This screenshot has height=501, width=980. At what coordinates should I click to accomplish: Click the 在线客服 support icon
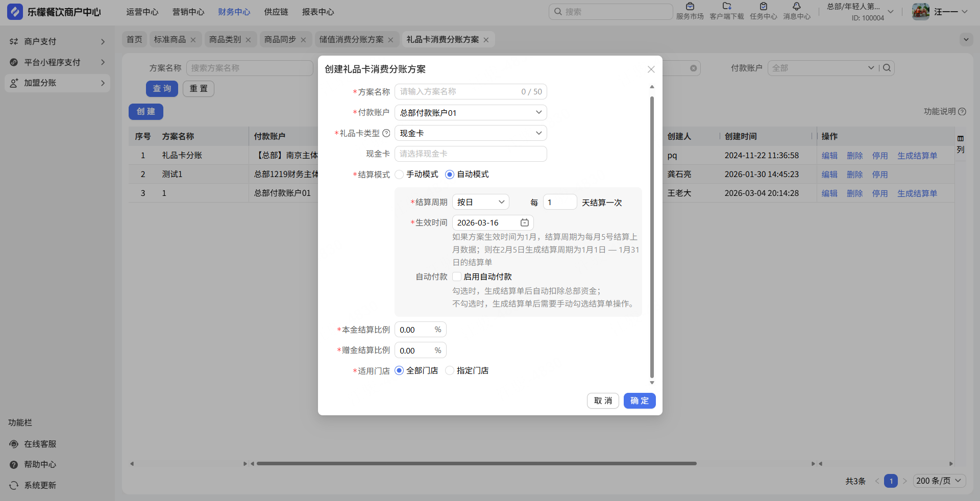14,444
